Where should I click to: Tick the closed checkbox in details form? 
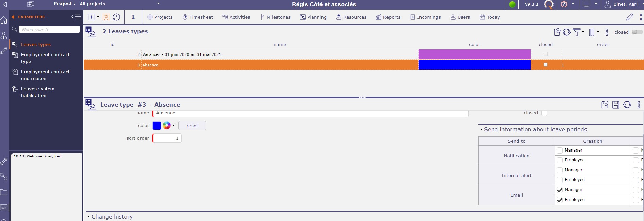coord(544,113)
